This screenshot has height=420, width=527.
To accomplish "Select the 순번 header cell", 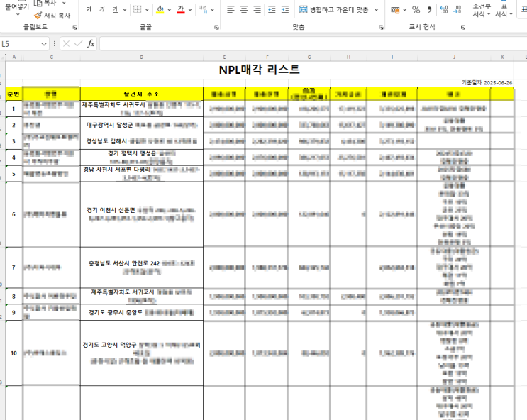I will (x=13, y=94).
